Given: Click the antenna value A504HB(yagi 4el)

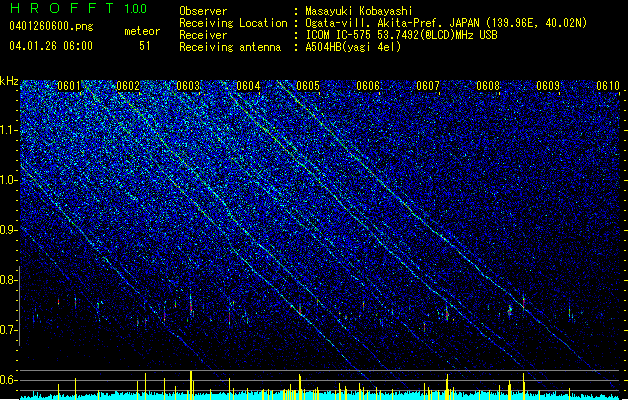Looking at the screenshot, I should click(x=353, y=47).
